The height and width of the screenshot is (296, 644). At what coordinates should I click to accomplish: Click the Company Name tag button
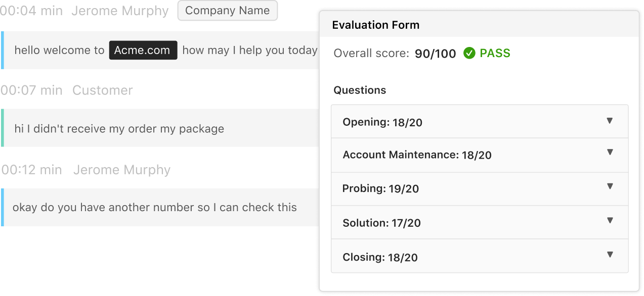[x=228, y=11]
